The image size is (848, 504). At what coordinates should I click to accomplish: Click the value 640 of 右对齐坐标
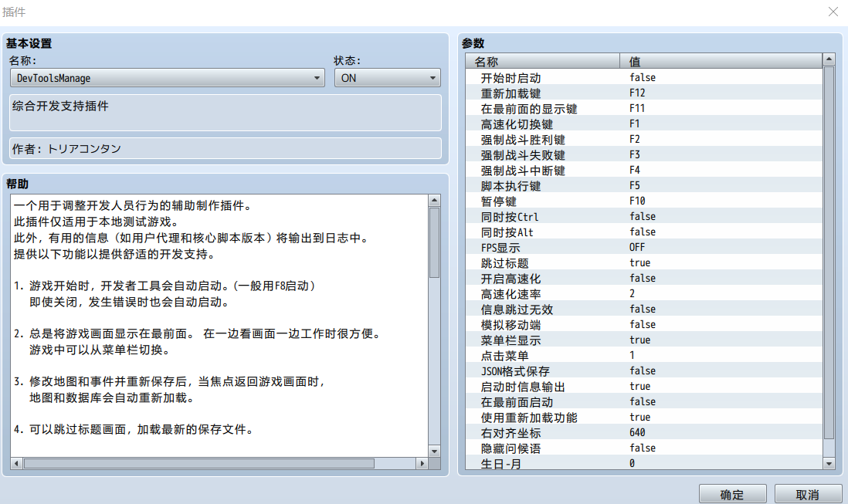pyautogui.click(x=637, y=433)
